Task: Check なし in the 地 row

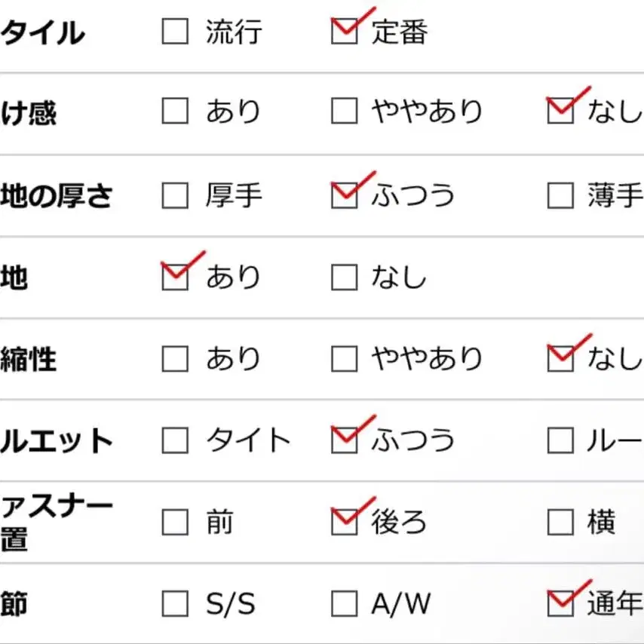Action: 344,278
